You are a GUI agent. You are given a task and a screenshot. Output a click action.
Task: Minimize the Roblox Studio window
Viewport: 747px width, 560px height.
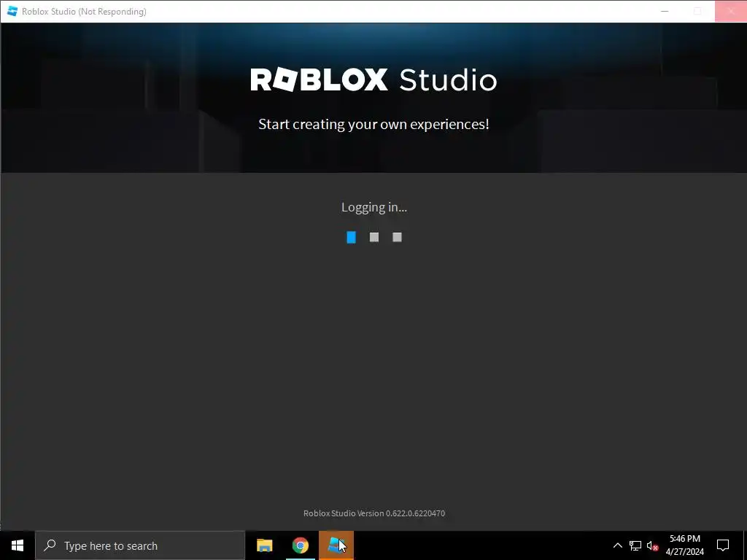click(x=665, y=11)
